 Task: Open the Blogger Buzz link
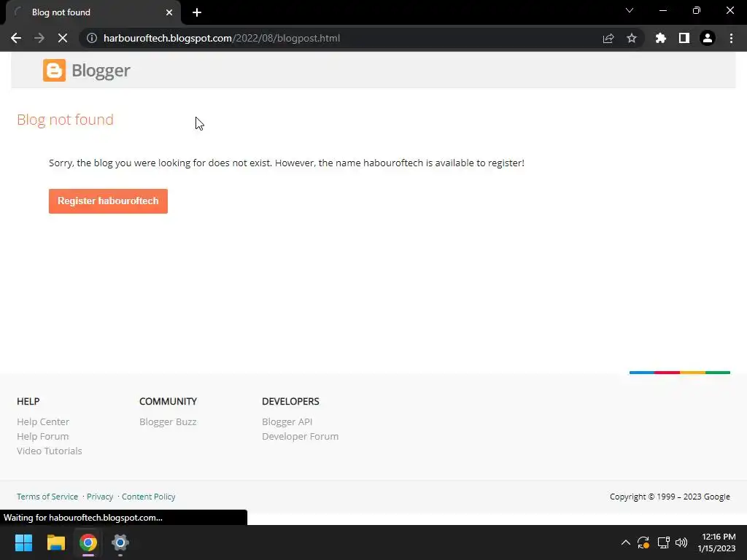coord(168,422)
